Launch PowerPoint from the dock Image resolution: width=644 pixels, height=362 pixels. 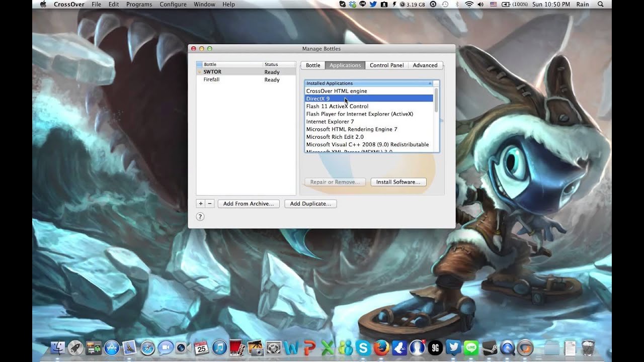click(x=309, y=347)
